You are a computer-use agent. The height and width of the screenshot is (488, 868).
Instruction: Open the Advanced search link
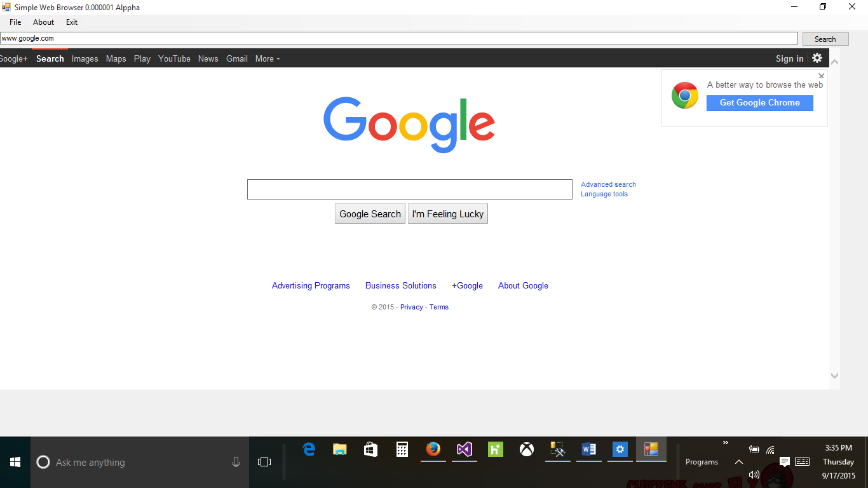pos(607,184)
